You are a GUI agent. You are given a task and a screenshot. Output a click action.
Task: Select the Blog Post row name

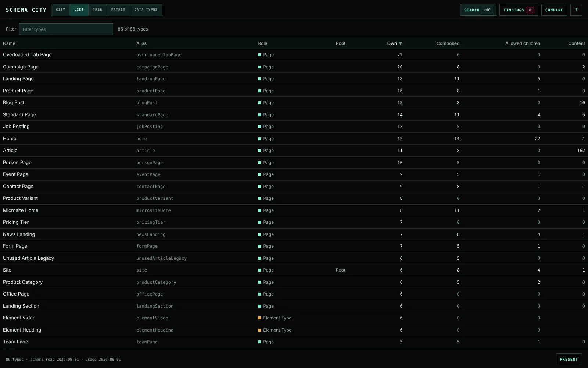[x=14, y=103]
